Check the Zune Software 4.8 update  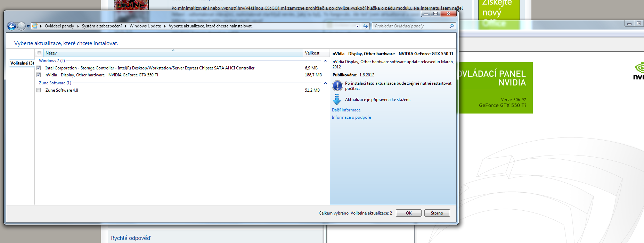tap(39, 90)
